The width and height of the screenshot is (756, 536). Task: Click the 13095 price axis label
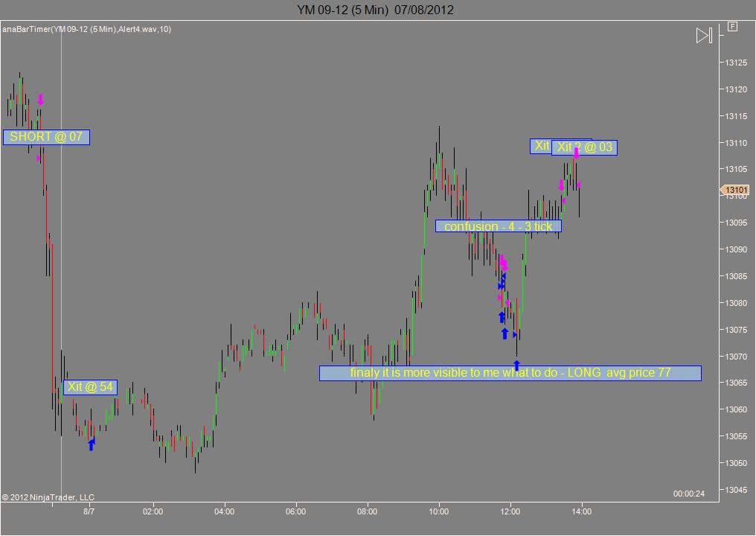click(736, 223)
